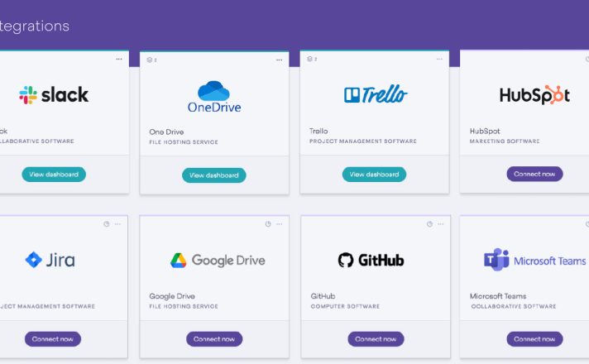
Task: View dashboard for One Drive
Action: (214, 175)
